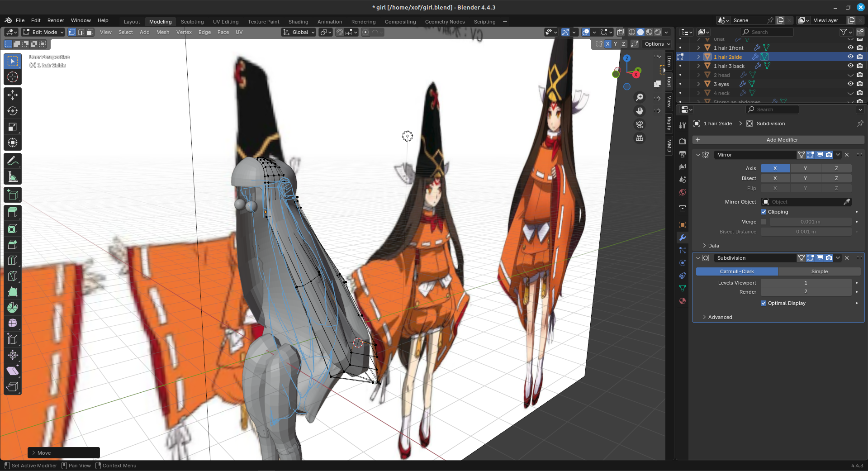This screenshot has height=471, width=868.
Task: Open the Material properties tab icon
Action: (x=683, y=301)
